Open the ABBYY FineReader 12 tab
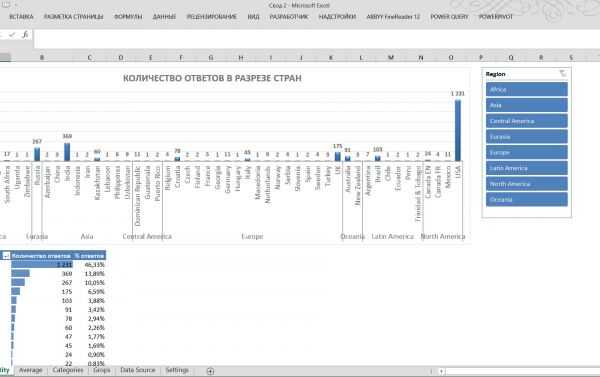The width and height of the screenshot is (600, 377). (393, 17)
